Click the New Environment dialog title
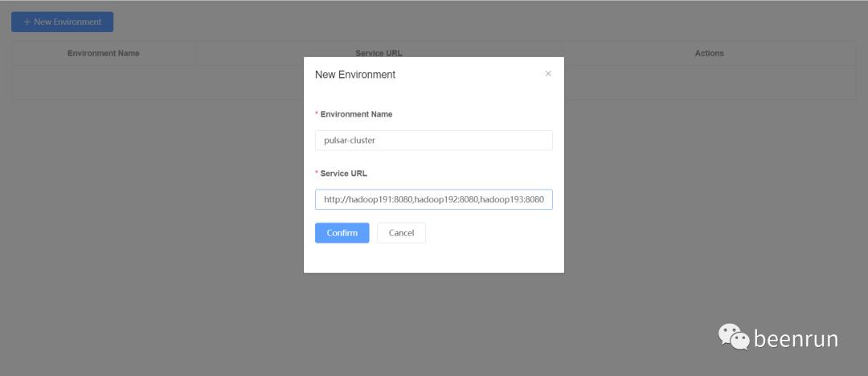This screenshot has width=868, height=376. click(355, 75)
